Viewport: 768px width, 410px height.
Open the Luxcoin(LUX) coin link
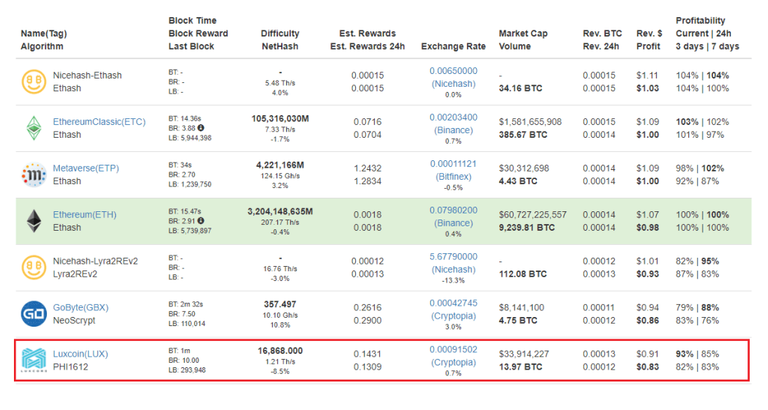pos(80,354)
